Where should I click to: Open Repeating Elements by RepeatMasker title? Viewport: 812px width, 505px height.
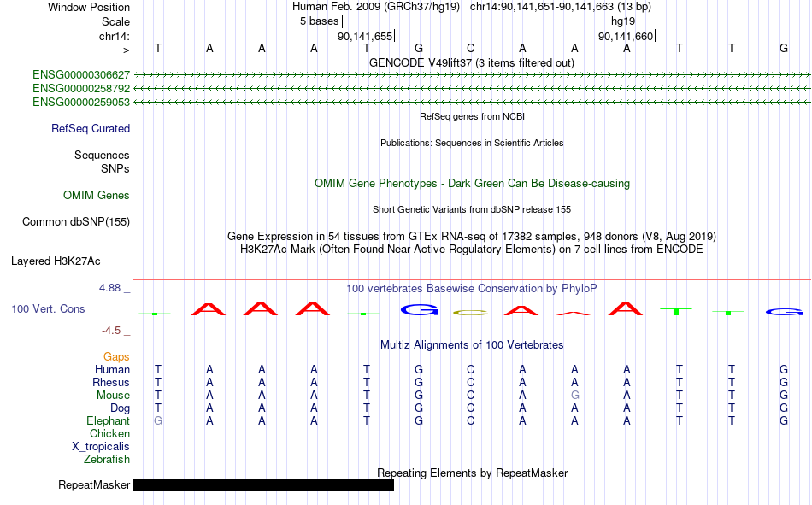(473, 473)
